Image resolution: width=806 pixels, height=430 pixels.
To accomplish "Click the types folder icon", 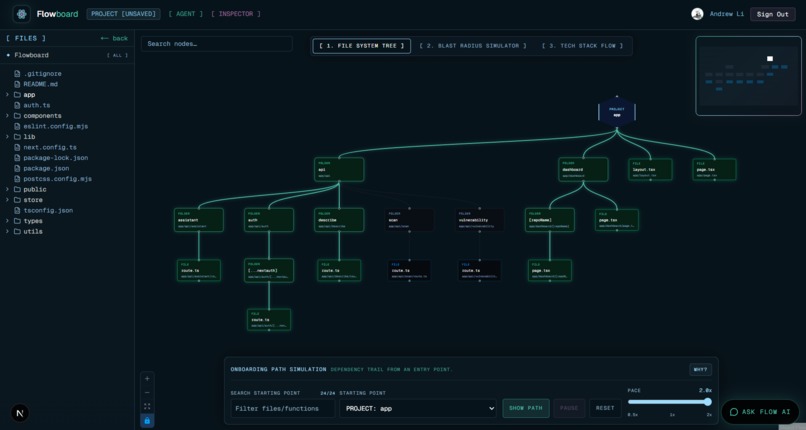I will (x=17, y=221).
